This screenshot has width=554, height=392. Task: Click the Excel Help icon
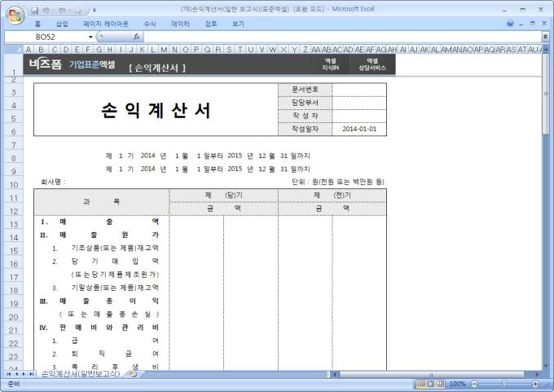coord(510,24)
